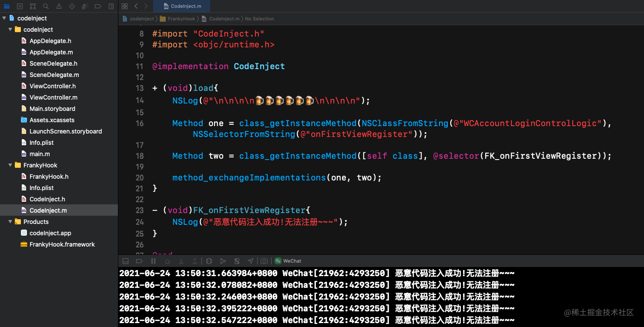The image size is (644, 327).
Task: Click No Selection in the breadcrumb bar
Action: click(x=259, y=19)
